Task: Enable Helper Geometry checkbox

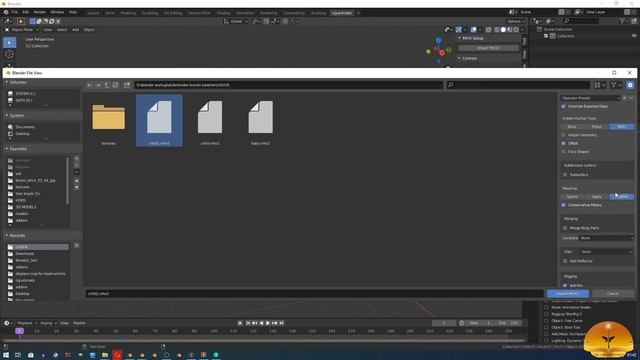Action: coord(564,135)
